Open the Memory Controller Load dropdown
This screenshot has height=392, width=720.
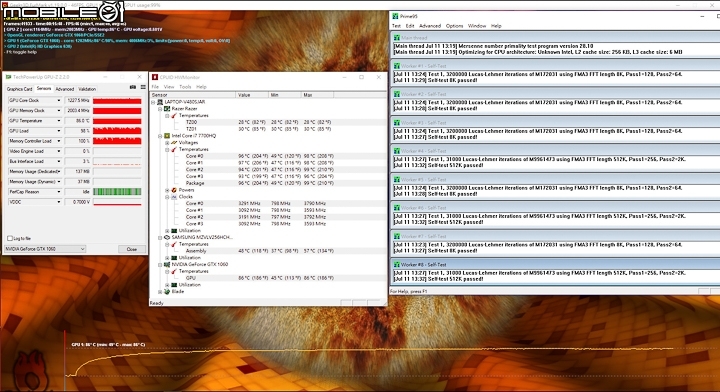[58, 141]
